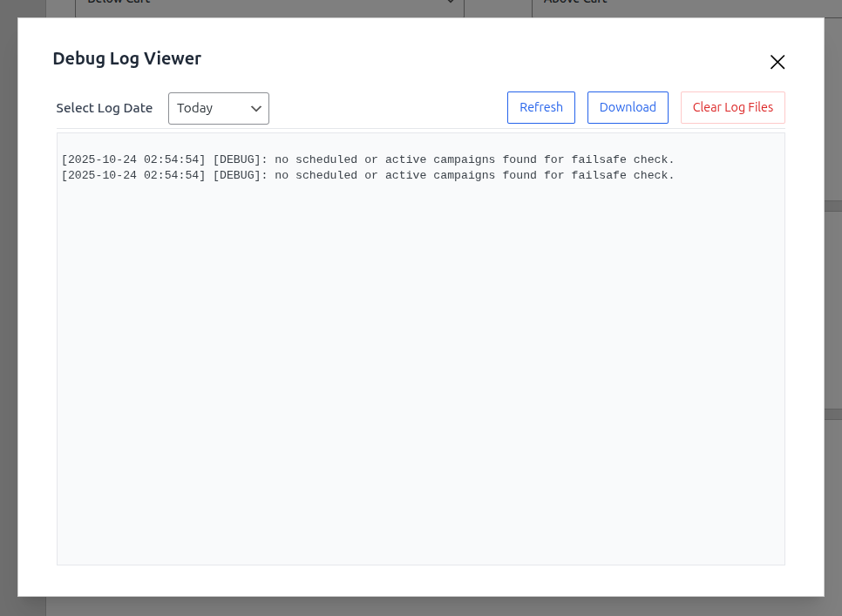Clear all log files
This screenshot has height=616, width=842.
[x=732, y=107]
